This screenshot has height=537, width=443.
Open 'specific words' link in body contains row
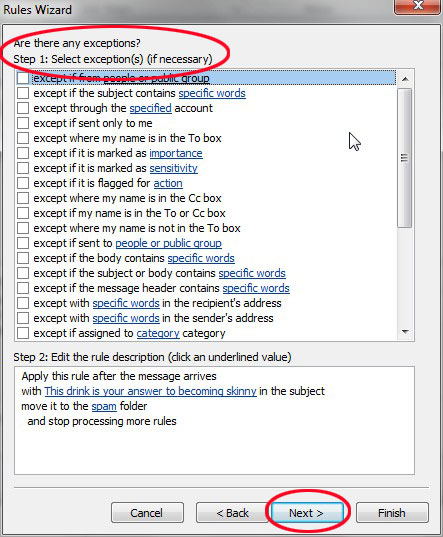point(201,258)
